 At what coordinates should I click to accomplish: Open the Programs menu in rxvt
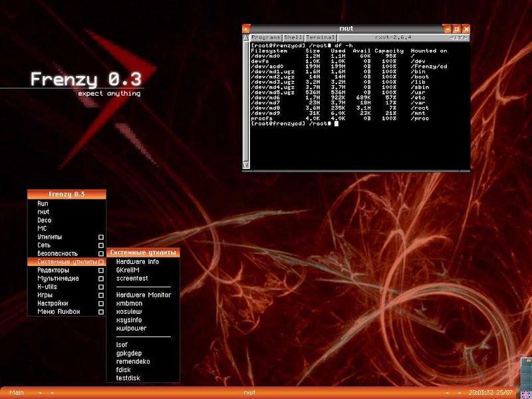point(266,38)
